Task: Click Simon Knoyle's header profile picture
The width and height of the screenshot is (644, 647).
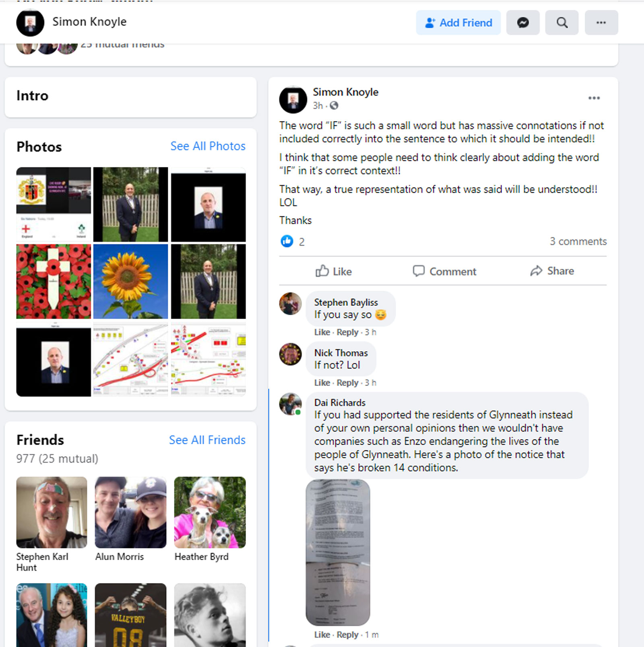Action: pyautogui.click(x=30, y=23)
